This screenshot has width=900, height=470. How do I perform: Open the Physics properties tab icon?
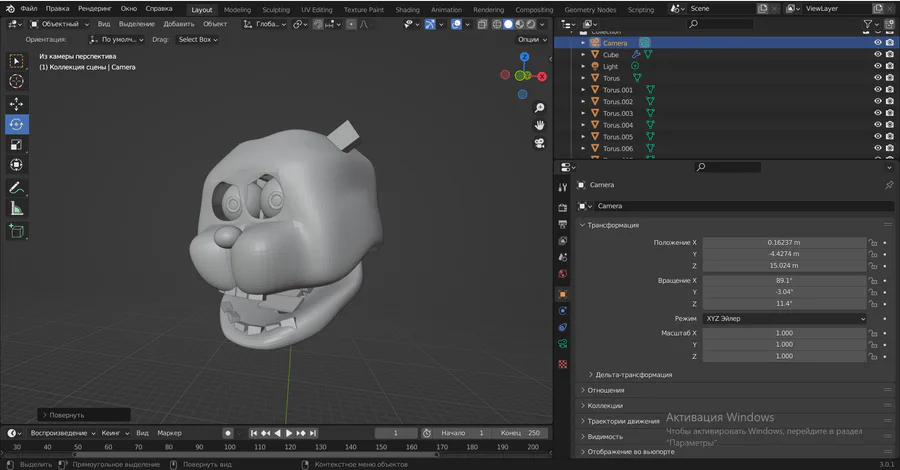click(x=562, y=310)
